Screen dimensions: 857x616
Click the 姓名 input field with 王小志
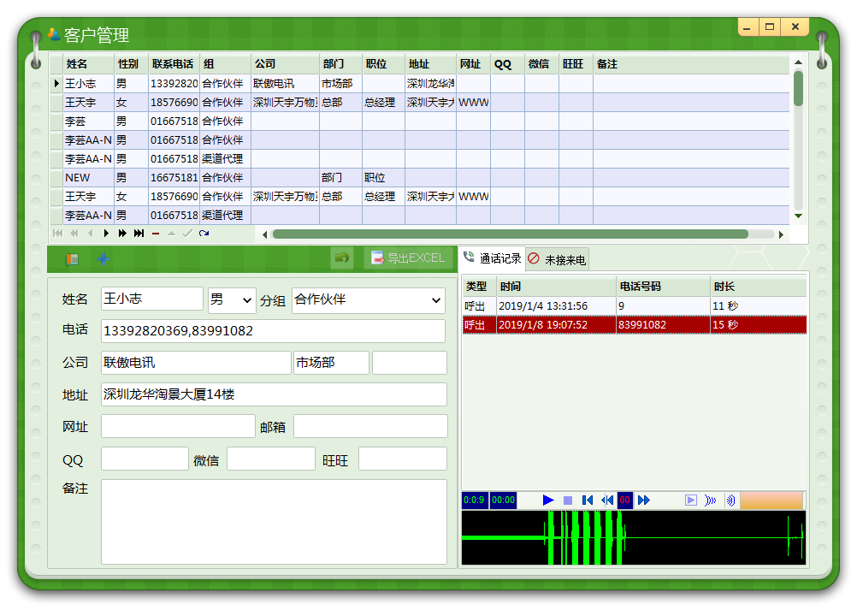[x=152, y=299]
